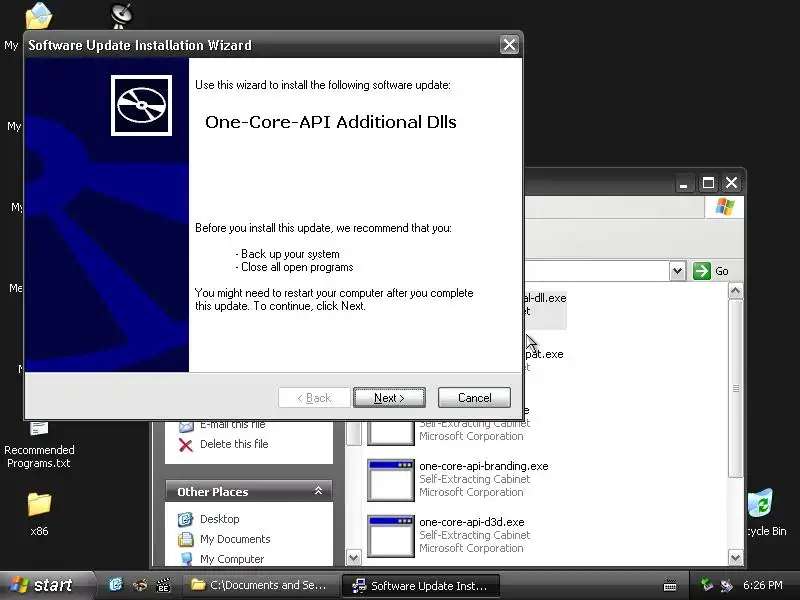Open My Documents from Other Places
The image size is (800, 600).
[224, 539]
